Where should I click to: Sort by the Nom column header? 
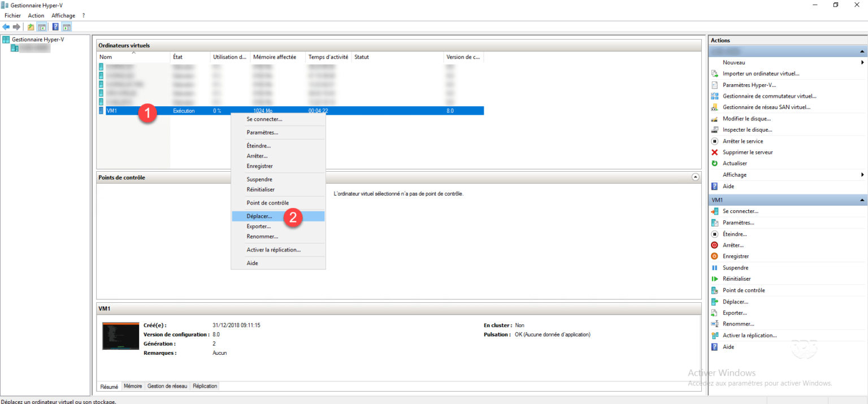[x=133, y=57]
